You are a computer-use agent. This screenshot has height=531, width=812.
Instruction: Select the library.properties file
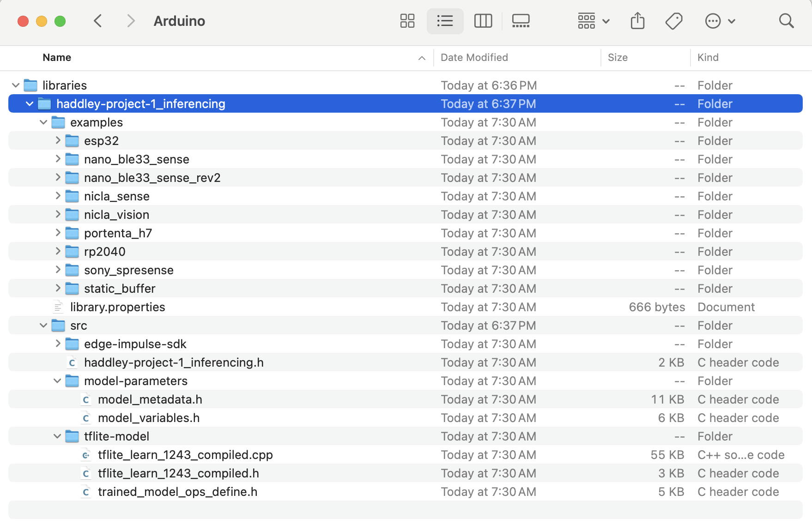pos(117,307)
